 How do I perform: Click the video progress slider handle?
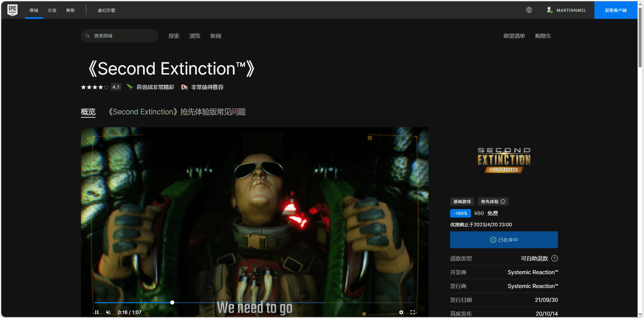pos(172,302)
